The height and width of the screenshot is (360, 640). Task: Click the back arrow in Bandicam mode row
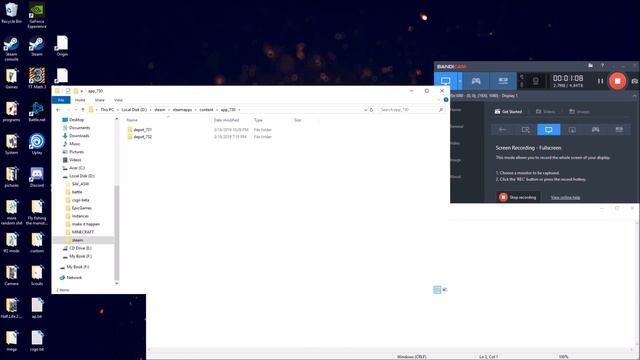click(x=502, y=130)
